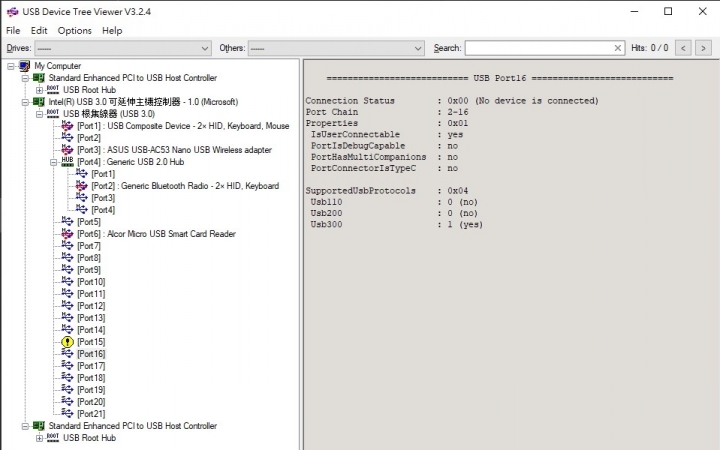Expand the bottom USB Root Hub
The image size is (720, 450).
tap(39, 438)
